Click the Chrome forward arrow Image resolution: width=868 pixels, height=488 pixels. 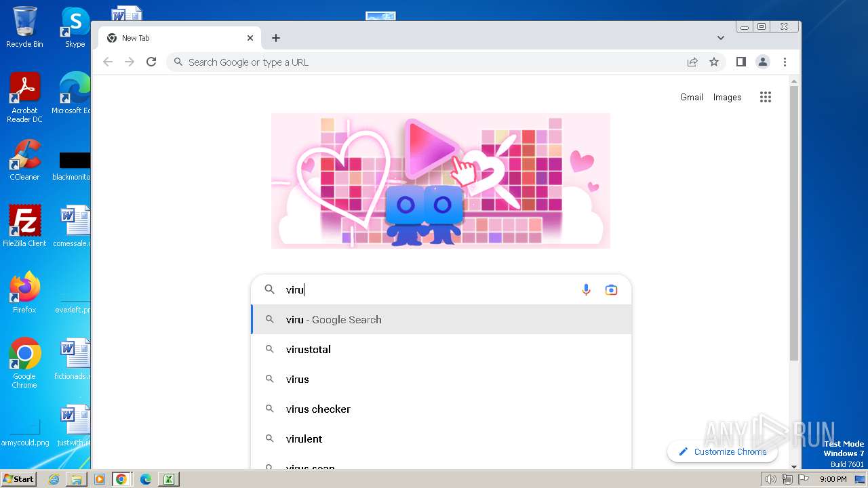130,62
